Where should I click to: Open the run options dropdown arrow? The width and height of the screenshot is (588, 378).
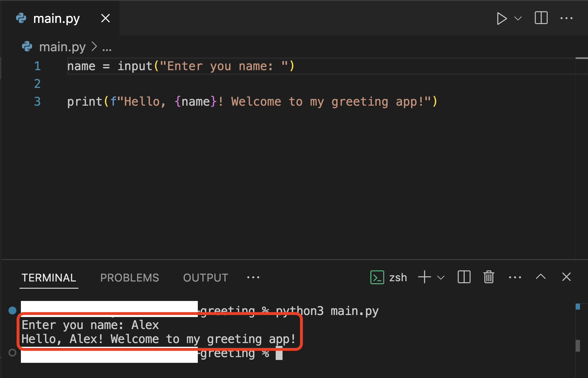(x=518, y=18)
